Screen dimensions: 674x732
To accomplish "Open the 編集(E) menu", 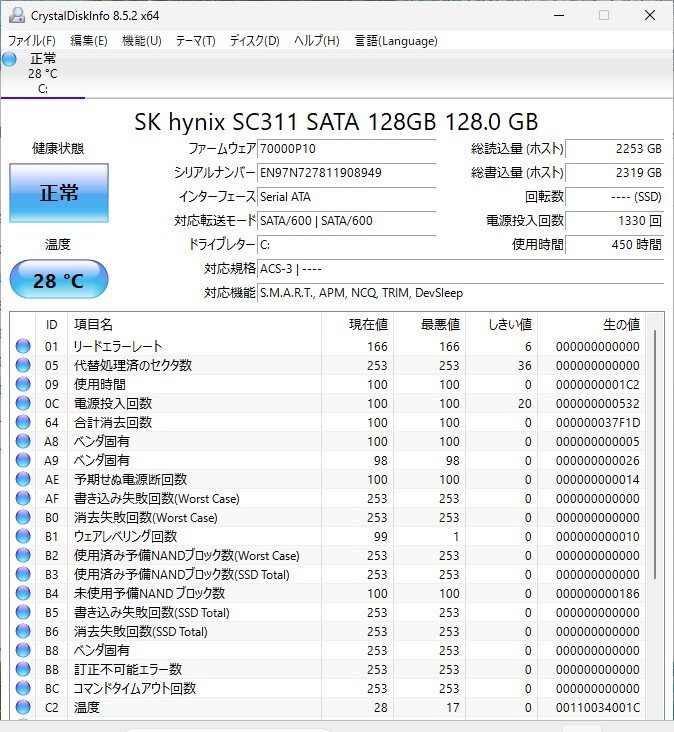I will tap(89, 41).
